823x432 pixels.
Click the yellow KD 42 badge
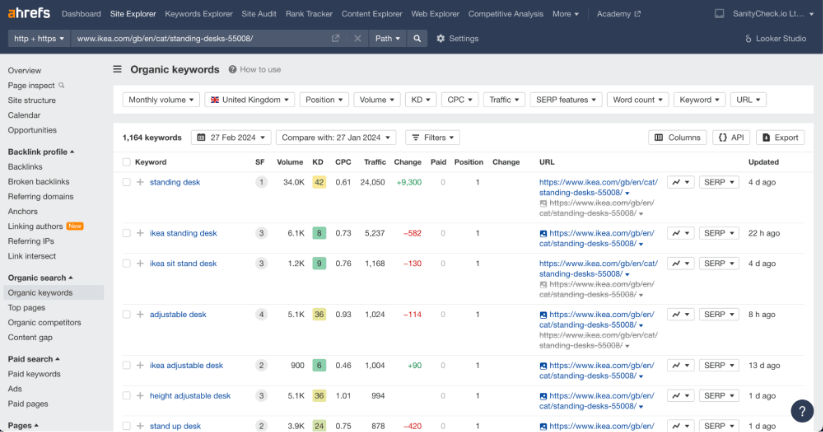[x=319, y=182]
